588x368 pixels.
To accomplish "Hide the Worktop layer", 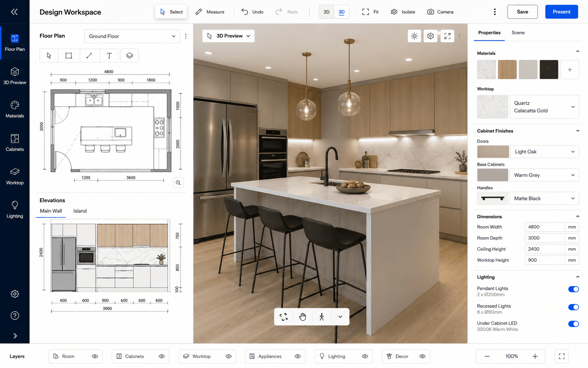I will pyautogui.click(x=228, y=356).
